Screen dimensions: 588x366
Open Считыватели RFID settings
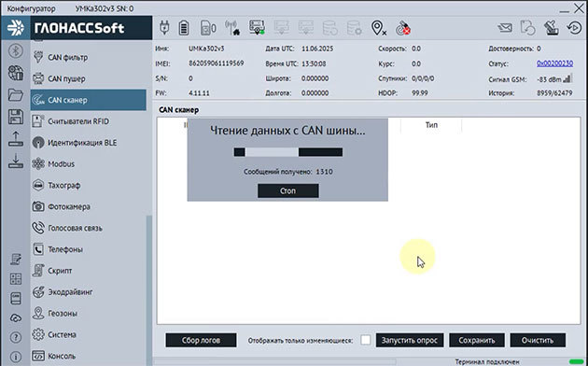click(x=88, y=121)
